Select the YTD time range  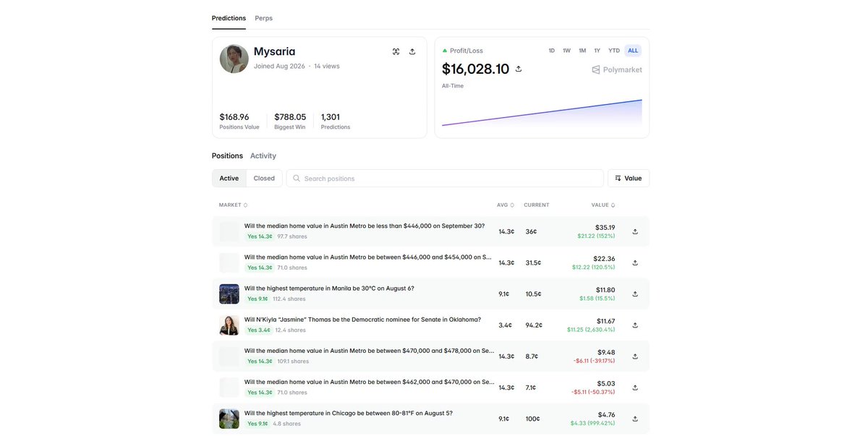pyautogui.click(x=614, y=51)
